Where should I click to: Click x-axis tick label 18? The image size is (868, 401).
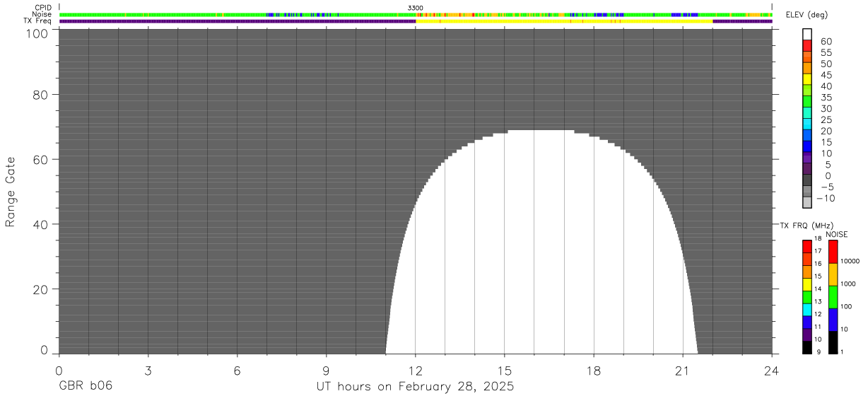[x=594, y=371]
